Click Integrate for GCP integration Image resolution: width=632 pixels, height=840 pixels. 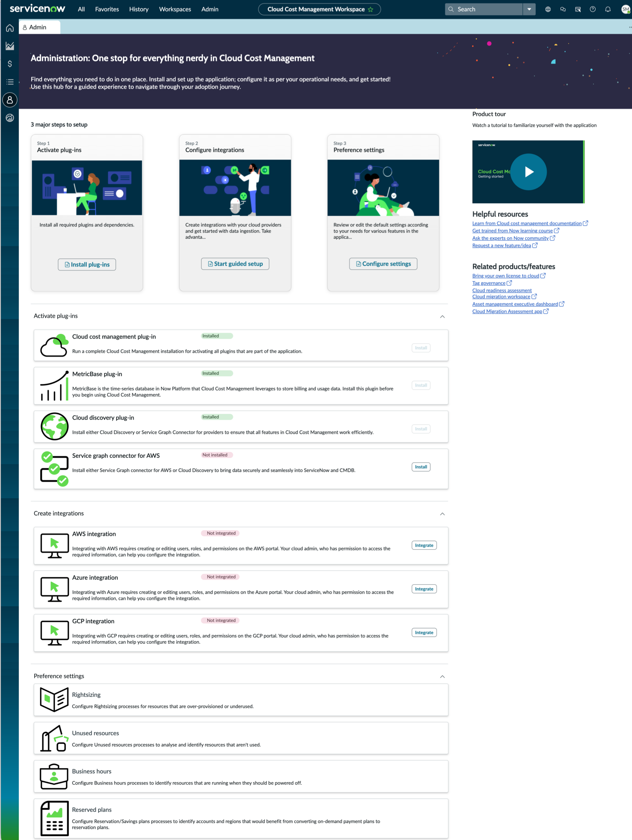(424, 633)
